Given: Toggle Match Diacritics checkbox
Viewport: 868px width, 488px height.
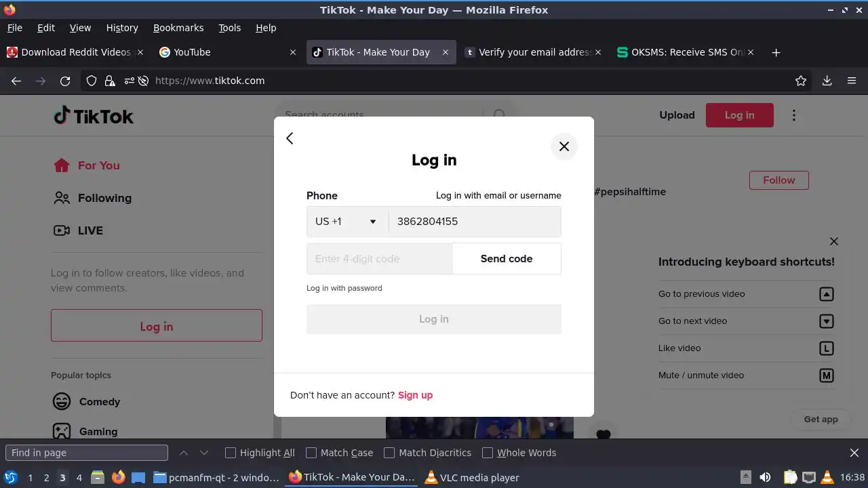Looking at the screenshot, I should (389, 453).
